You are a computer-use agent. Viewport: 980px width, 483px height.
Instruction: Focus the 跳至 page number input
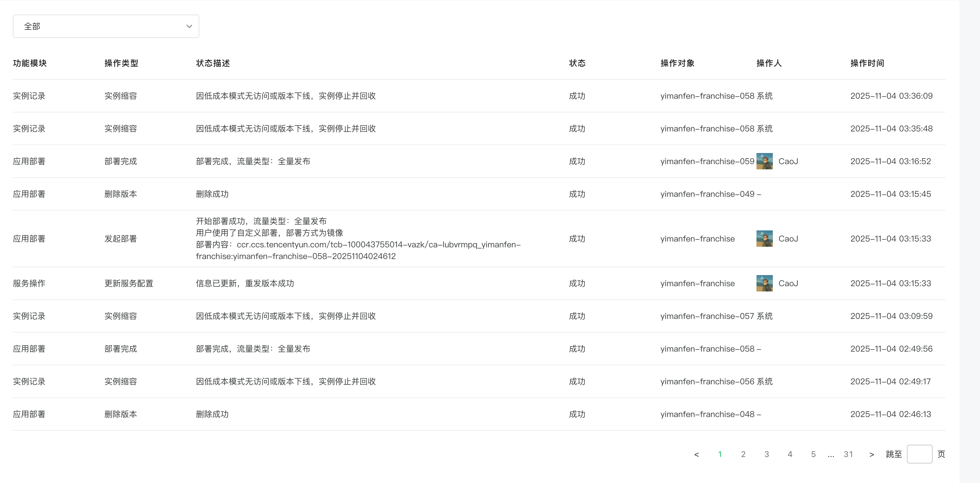point(919,454)
